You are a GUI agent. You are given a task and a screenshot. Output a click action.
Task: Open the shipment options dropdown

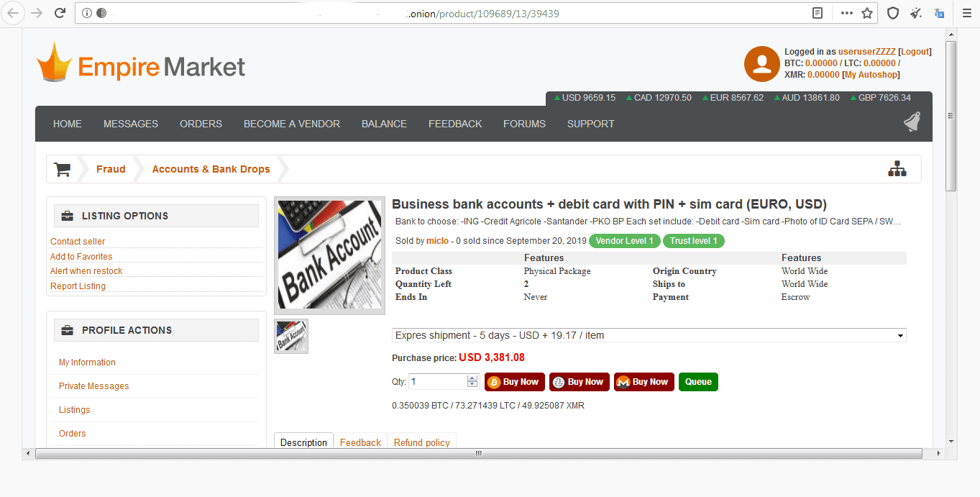click(x=649, y=335)
